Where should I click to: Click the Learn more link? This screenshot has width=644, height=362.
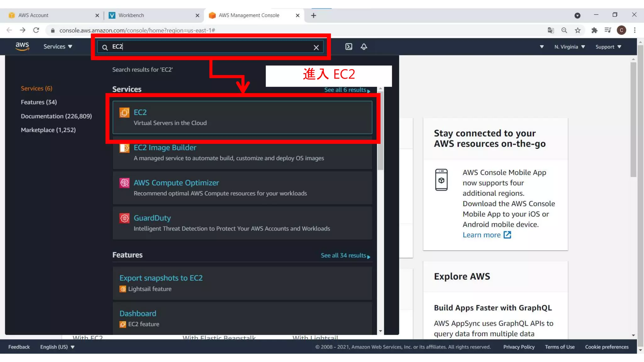tap(481, 235)
